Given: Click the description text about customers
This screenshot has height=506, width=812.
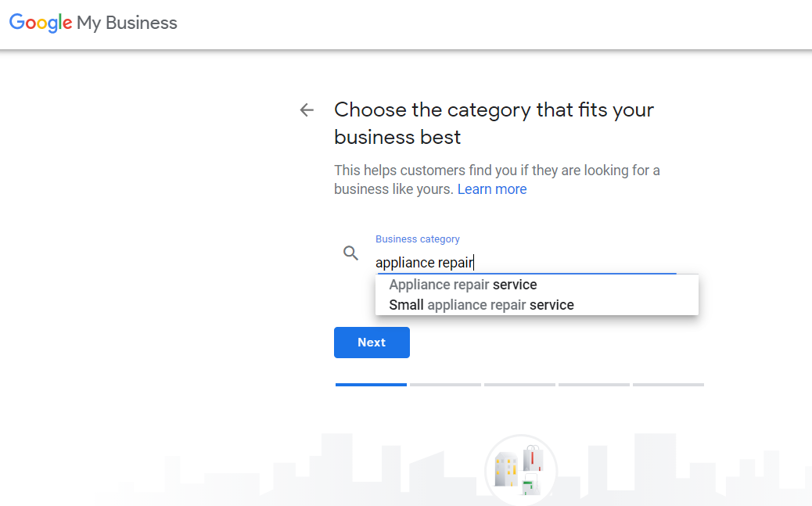Looking at the screenshot, I should (x=497, y=180).
